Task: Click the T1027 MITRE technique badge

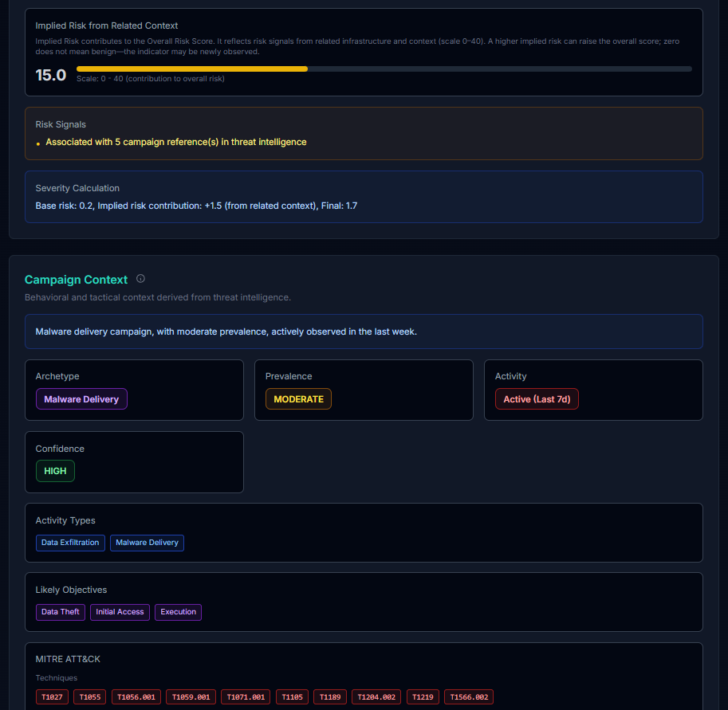Action: point(51,696)
